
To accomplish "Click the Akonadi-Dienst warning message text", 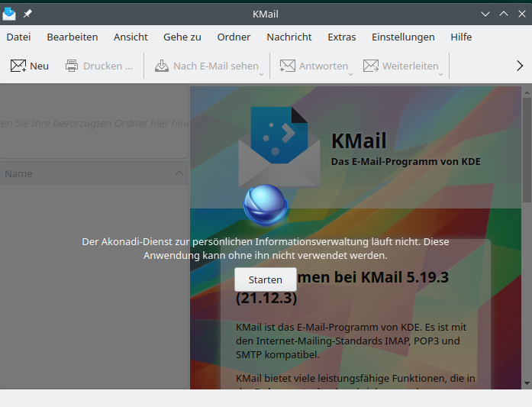I will click(266, 248).
